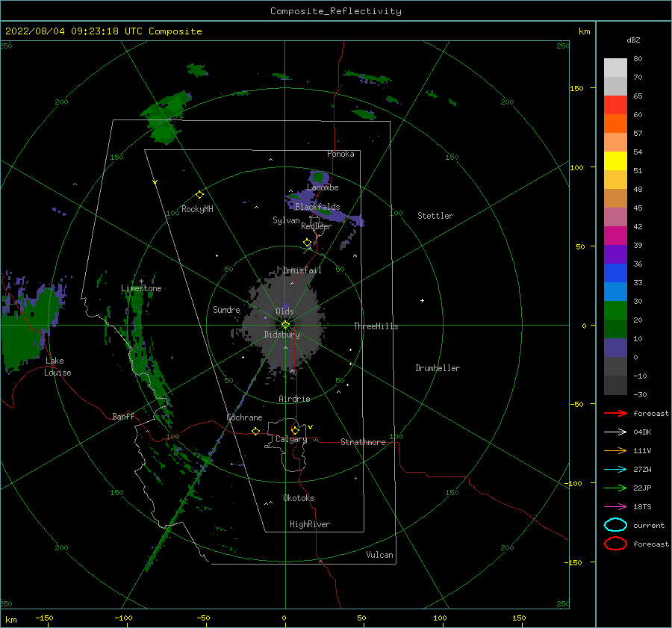This screenshot has height=628, width=672.
Task: Click the Limestone label
Action: pos(141,288)
